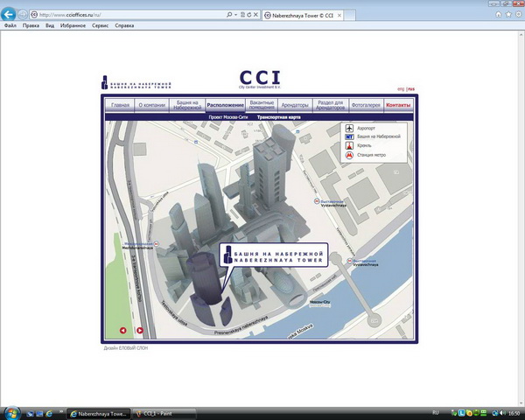525x420 pixels.
Task: Click the red left arrow map button
Action: pos(122,330)
